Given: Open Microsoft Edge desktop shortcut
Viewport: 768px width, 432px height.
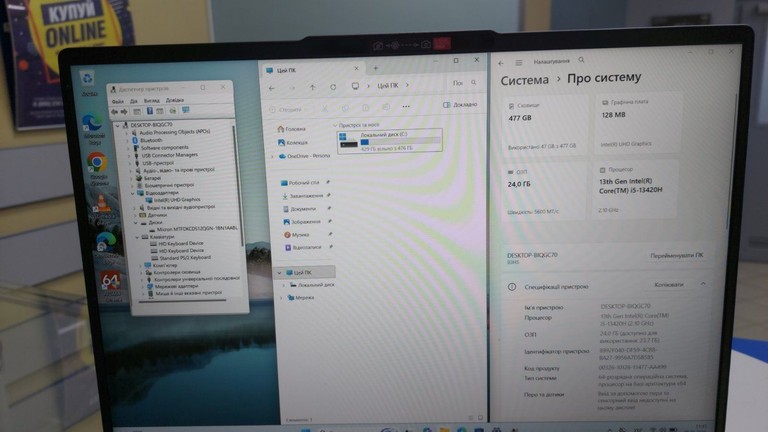Looking at the screenshot, I should 93,129.
